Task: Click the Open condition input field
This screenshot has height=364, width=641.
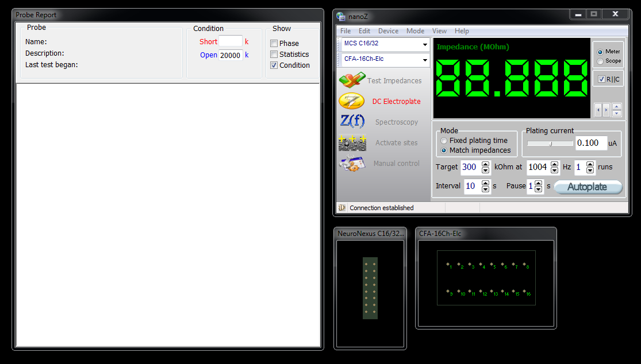Action: (231, 55)
